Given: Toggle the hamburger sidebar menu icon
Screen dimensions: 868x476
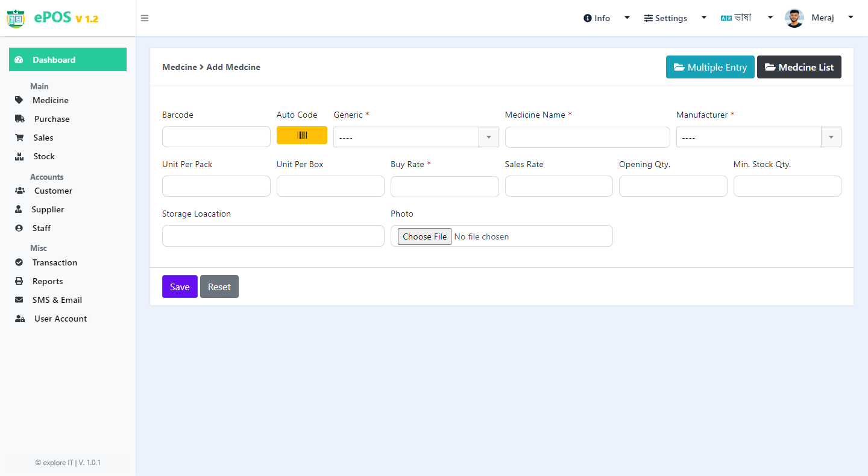Looking at the screenshot, I should [145, 18].
